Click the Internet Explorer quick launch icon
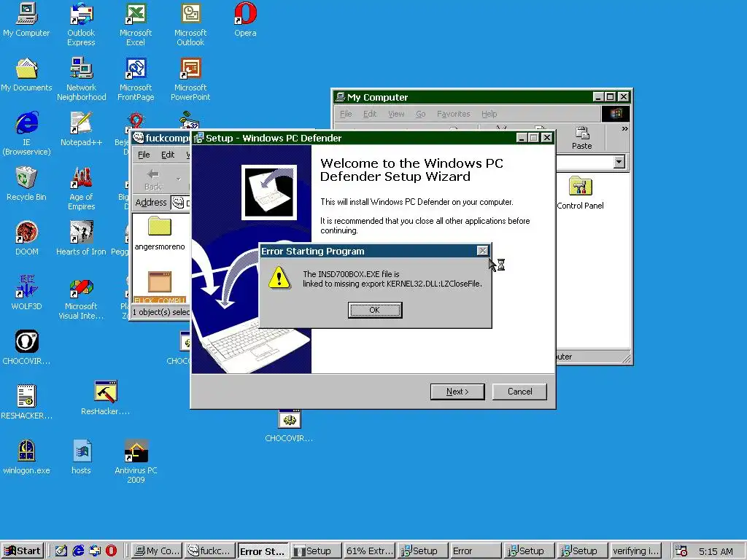The width and height of the screenshot is (747, 560). click(x=78, y=551)
